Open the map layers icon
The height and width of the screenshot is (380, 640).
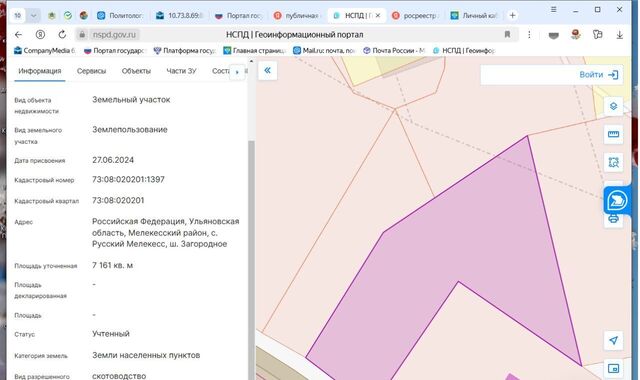click(x=613, y=106)
